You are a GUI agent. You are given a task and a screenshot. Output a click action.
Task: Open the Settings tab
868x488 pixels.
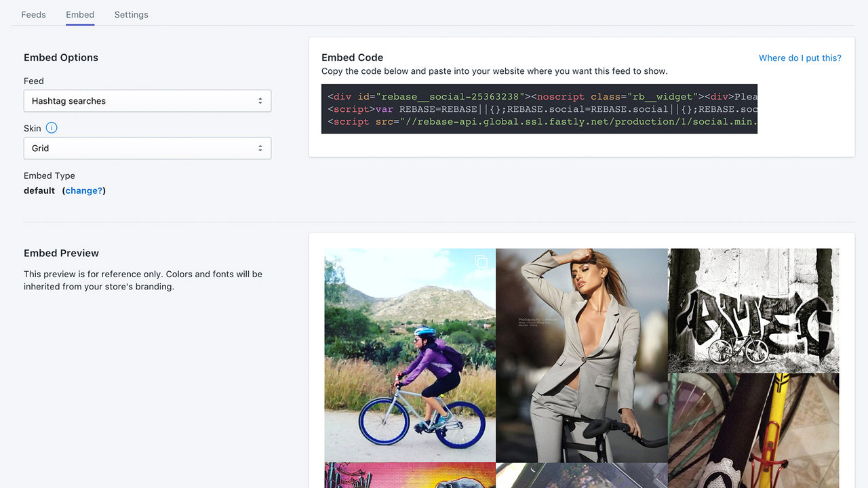[131, 14]
